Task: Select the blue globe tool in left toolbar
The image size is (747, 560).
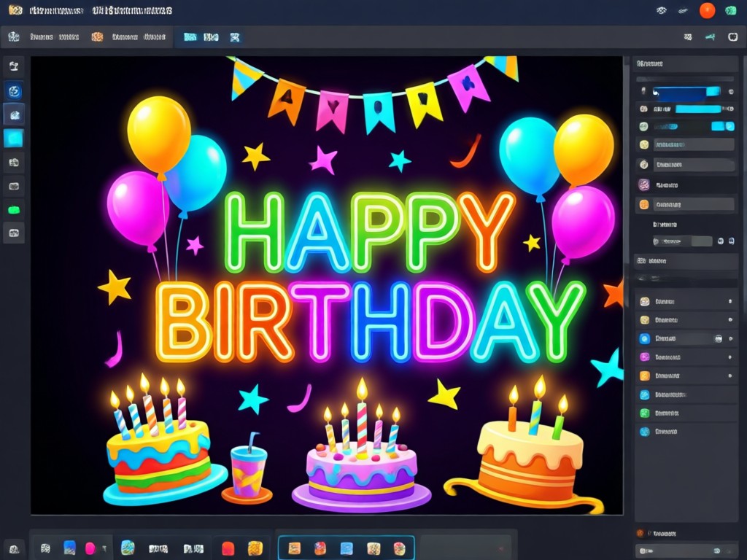Action: point(14,90)
